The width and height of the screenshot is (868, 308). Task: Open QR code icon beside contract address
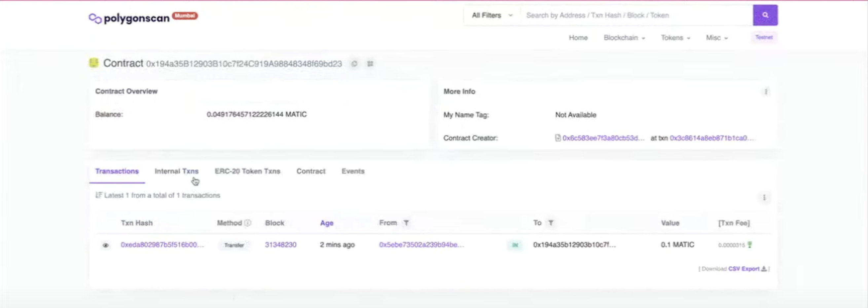370,64
